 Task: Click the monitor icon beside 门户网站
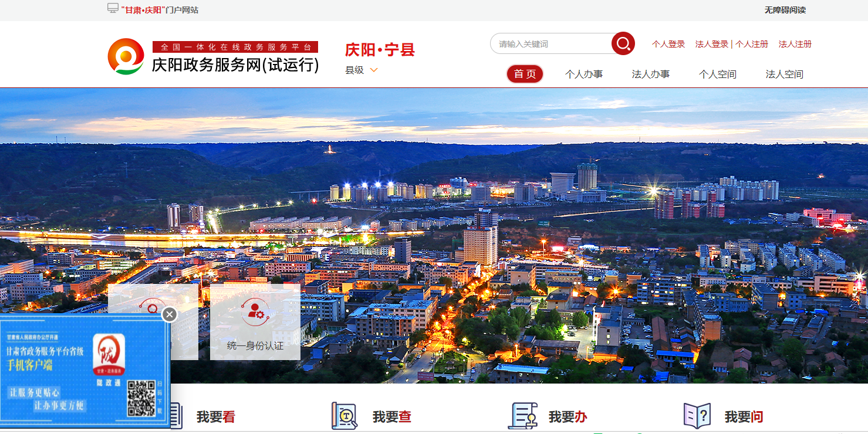tap(113, 8)
